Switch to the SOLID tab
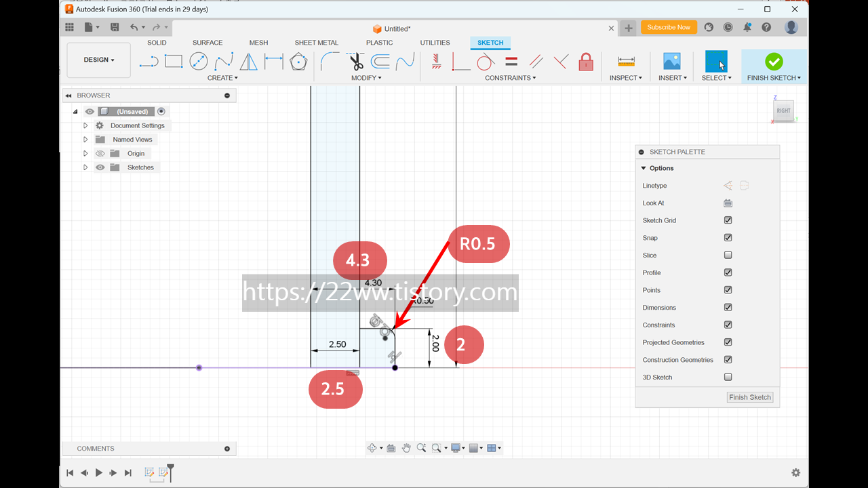Screen dimensions: 868x488 pyautogui.click(x=157, y=43)
